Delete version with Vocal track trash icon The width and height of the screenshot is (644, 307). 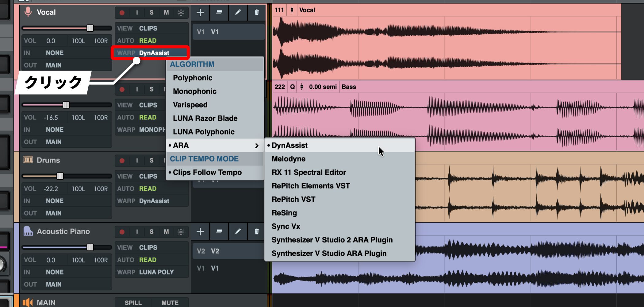click(257, 13)
